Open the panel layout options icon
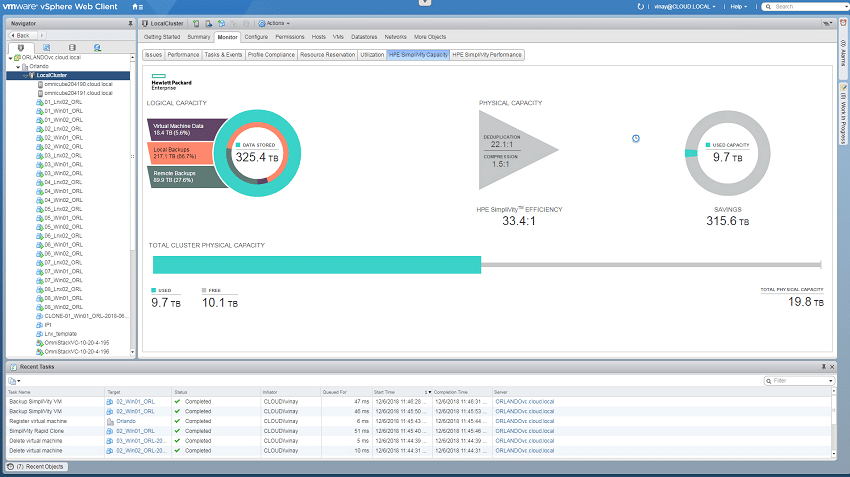 (827, 23)
